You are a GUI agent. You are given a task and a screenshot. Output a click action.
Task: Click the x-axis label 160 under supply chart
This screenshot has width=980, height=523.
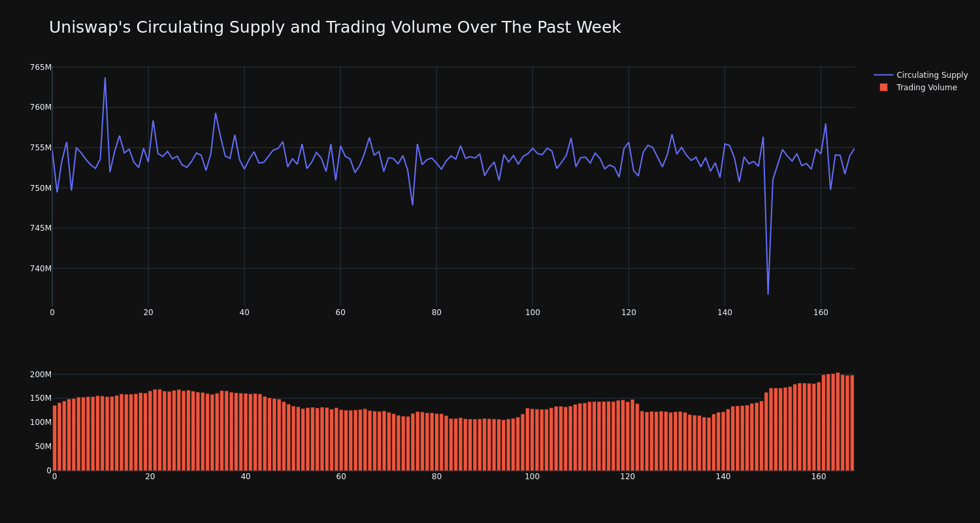pos(821,312)
